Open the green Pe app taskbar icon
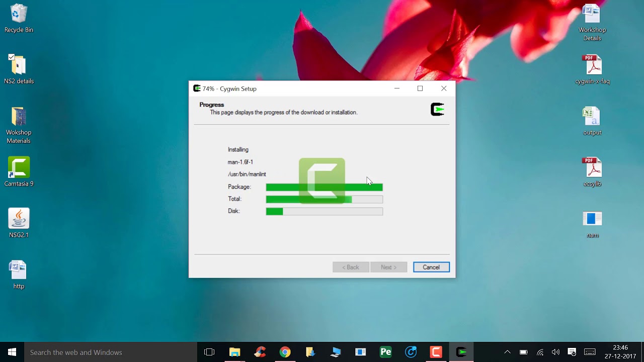The width and height of the screenshot is (644, 362). pos(385,352)
